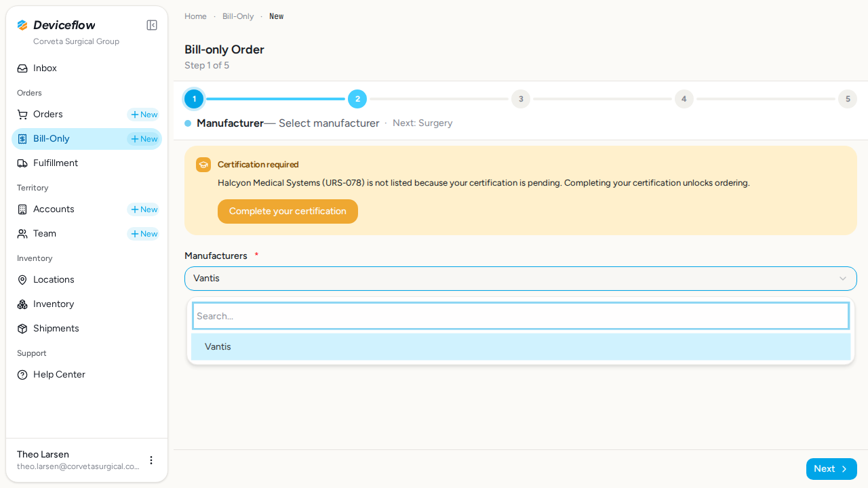Click the Deviceflow logo icon
The height and width of the screenshot is (488, 868).
click(x=22, y=25)
